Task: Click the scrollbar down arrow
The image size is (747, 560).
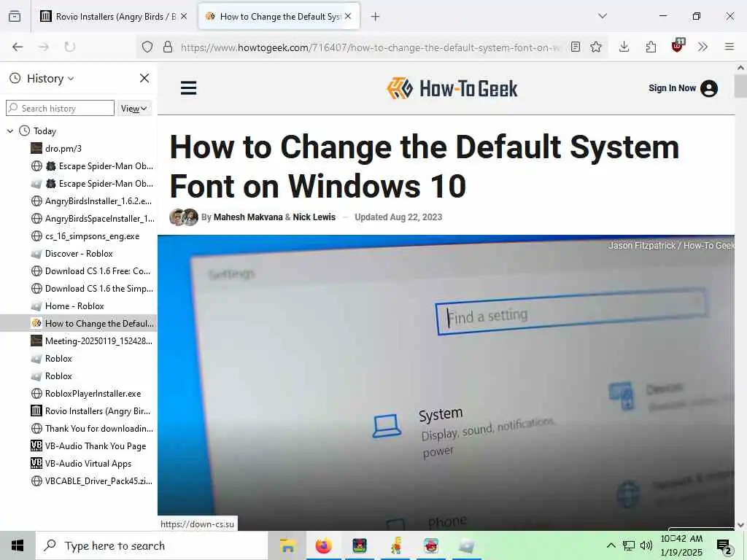Action: (740, 525)
